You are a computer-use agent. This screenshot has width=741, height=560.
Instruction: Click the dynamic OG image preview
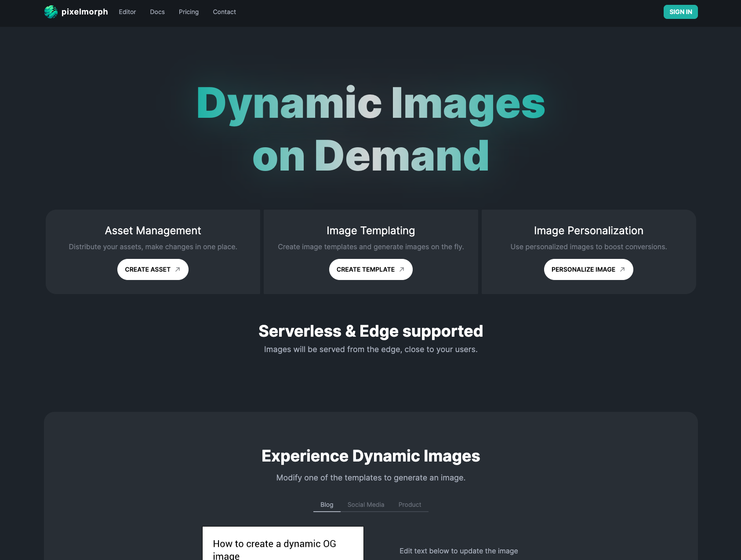click(x=283, y=543)
